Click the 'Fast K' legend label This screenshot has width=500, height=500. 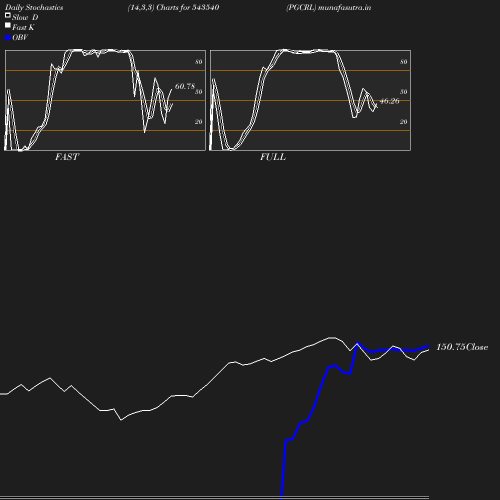(23, 27)
